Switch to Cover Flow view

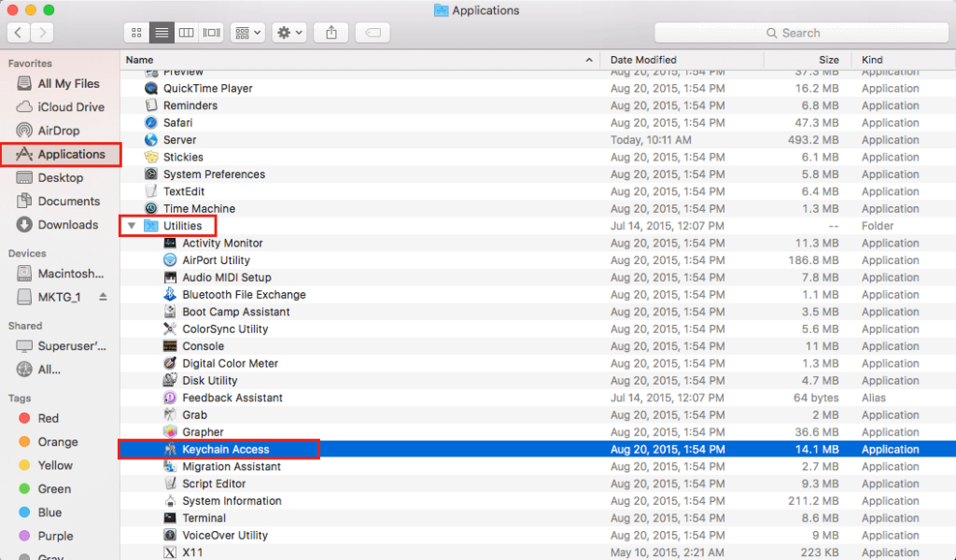point(211,33)
